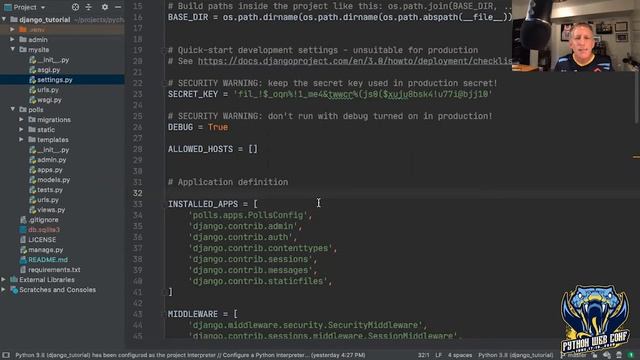Click the Scratches and Consoles icon

point(14,290)
